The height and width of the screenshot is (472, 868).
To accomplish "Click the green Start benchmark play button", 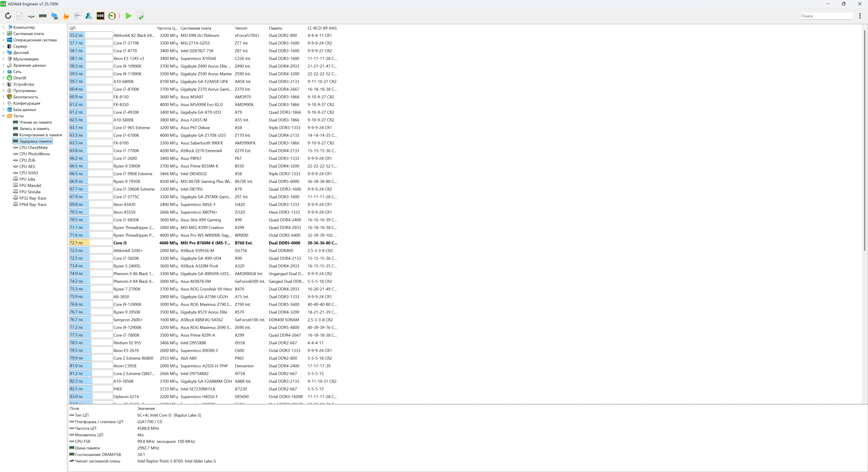I will click(x=128, y=16).
